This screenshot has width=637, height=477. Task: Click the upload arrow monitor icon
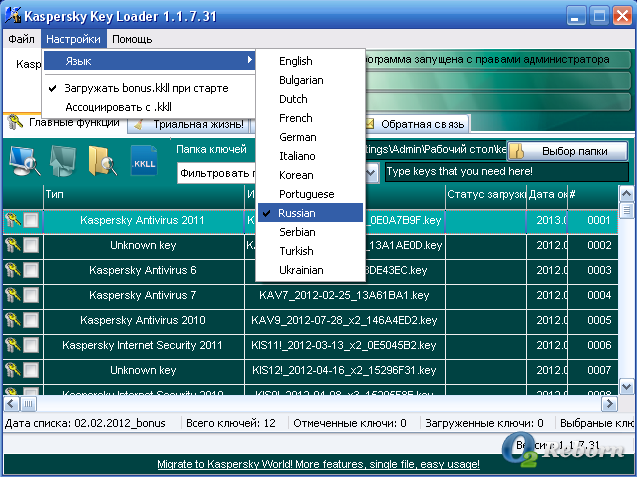(63, 161)
